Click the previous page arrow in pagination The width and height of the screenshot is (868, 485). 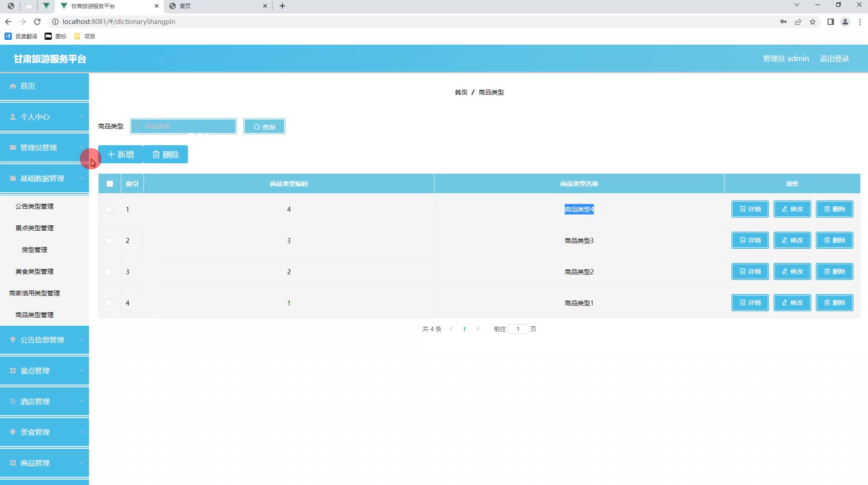[451, 329]
